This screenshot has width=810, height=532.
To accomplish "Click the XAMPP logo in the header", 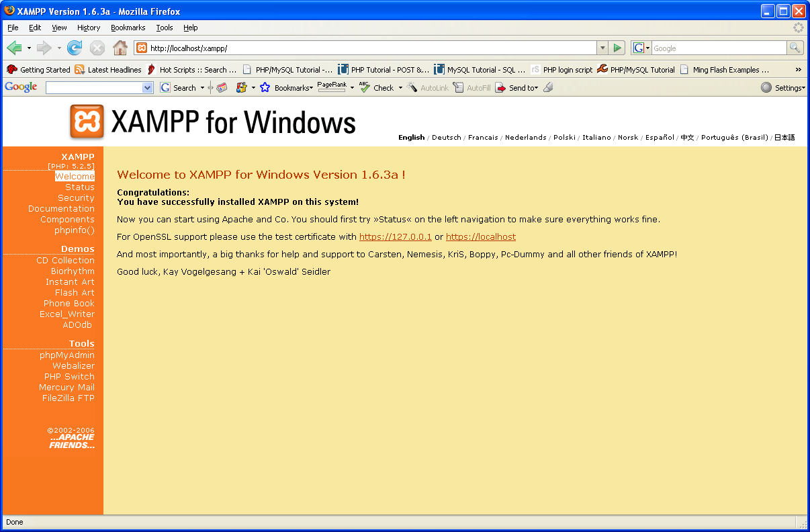I will pos(87,122).
